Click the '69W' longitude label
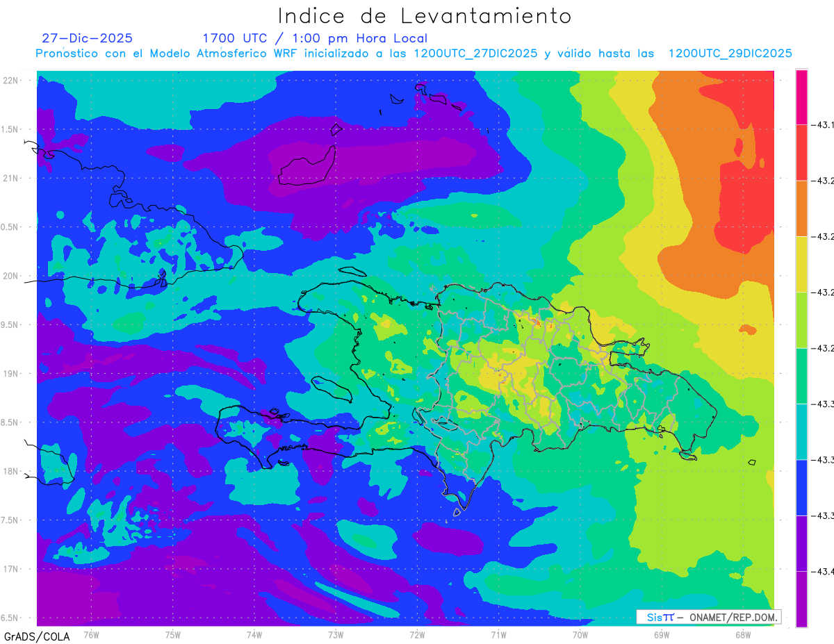This screenshot has width=834, height=644. click(x=662, y=634)
